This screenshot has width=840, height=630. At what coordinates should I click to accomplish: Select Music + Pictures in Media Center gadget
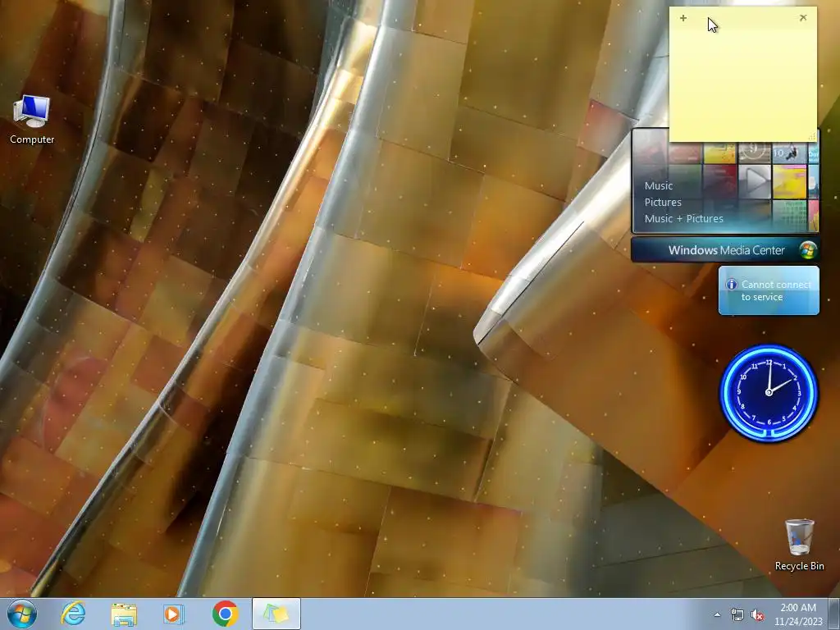click(x=683, y=218)
